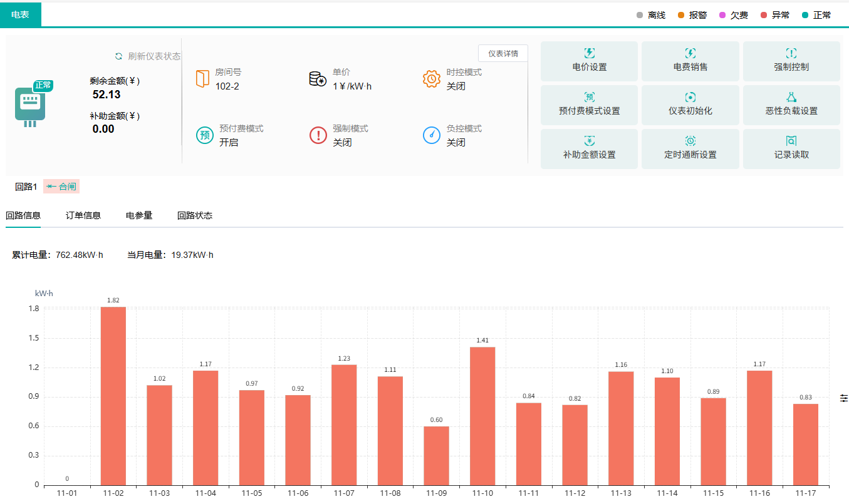Click the 仪表详情 button
The width and height of the screenshot is (849, 504).
tap(503, 53)
